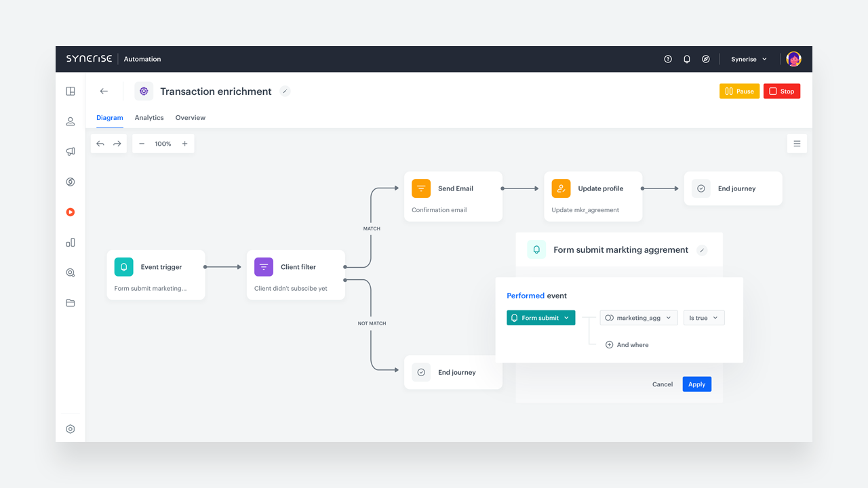Click the Automation module label in header
This screenshot has width=868, height=488.
[142, 59]
